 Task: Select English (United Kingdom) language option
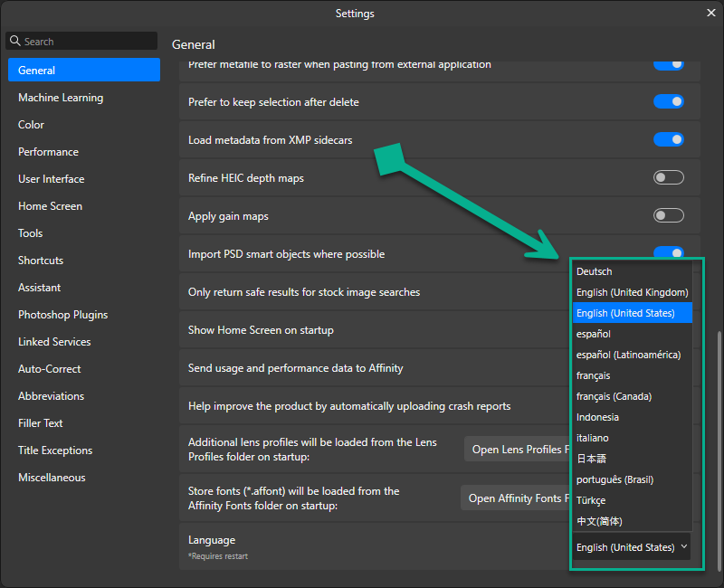[x=632, y=292]
